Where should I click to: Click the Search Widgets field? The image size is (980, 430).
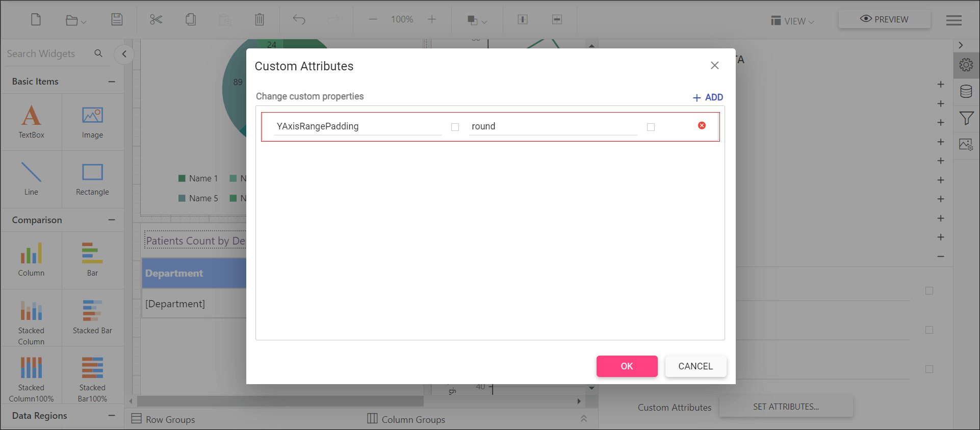pos(48,53)
